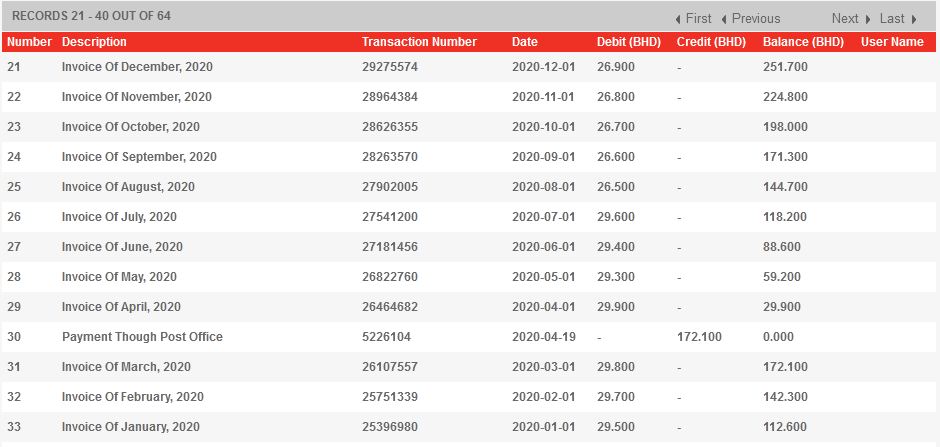Click transaction number 27541200
940x447 pixels.
tap(390, 217)
